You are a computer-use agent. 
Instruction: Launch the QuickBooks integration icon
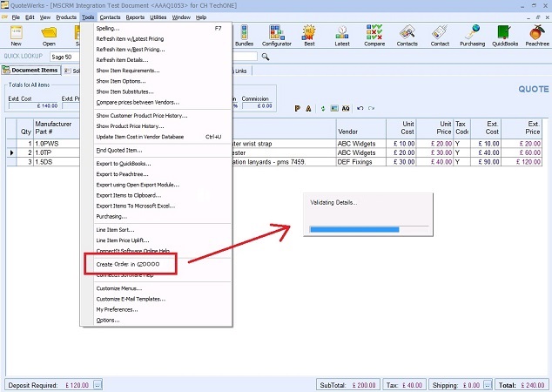pyautogui.click(x=505, y=35)
